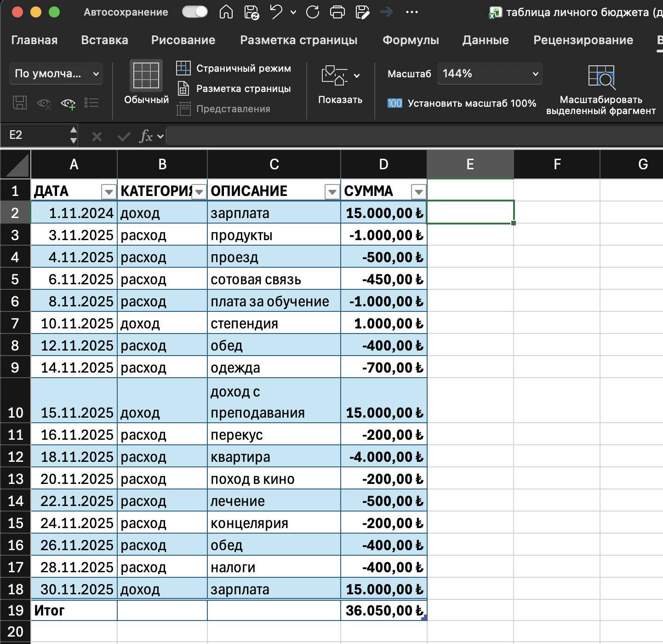Switch to Разметка страницы layout view

tap(234, 88)
